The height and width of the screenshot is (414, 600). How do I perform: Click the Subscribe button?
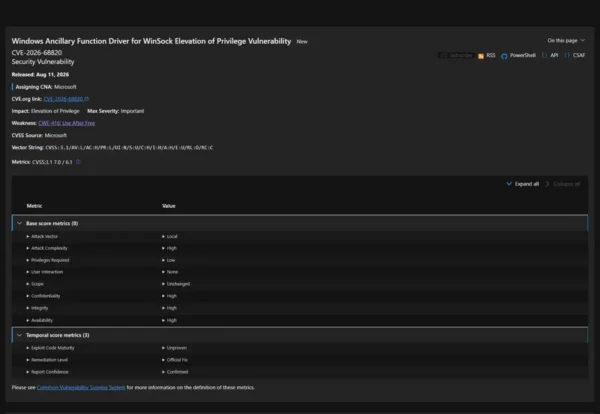pos(457,55)
